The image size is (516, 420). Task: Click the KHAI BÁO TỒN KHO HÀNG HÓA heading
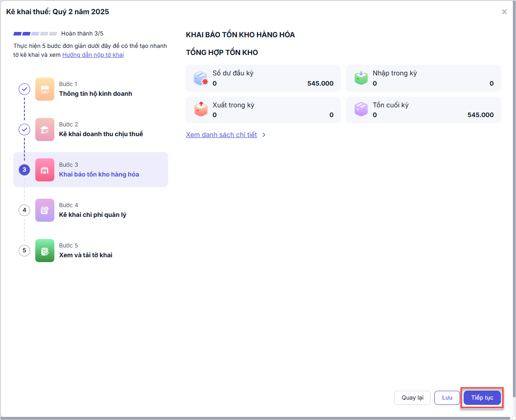240,35
